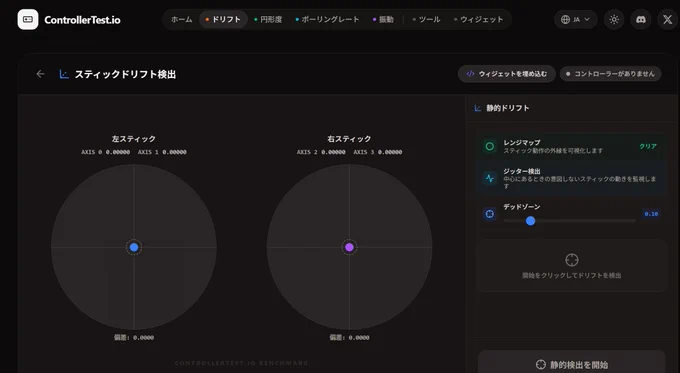Open the ControllerTest.io site title link
The height and width of the screenshot is (373, 680).
pyautogui.click(x=82, y=20)
